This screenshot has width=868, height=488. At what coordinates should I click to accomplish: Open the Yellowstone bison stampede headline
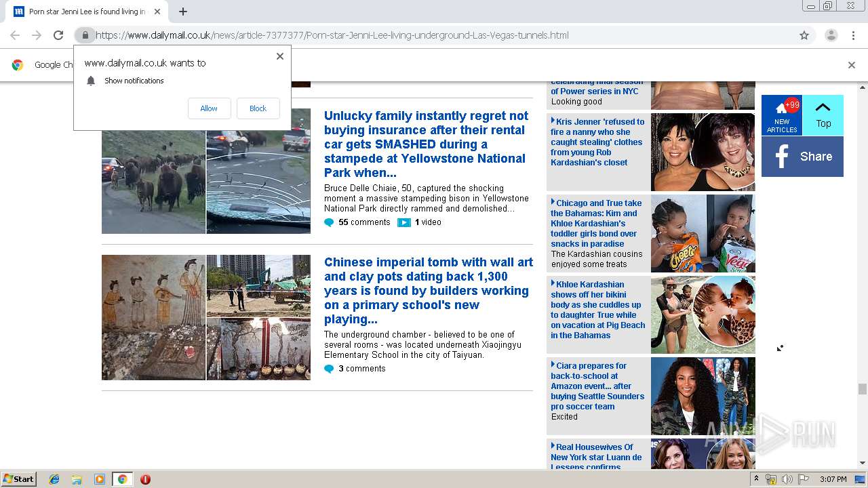click(x=426, y=144)
